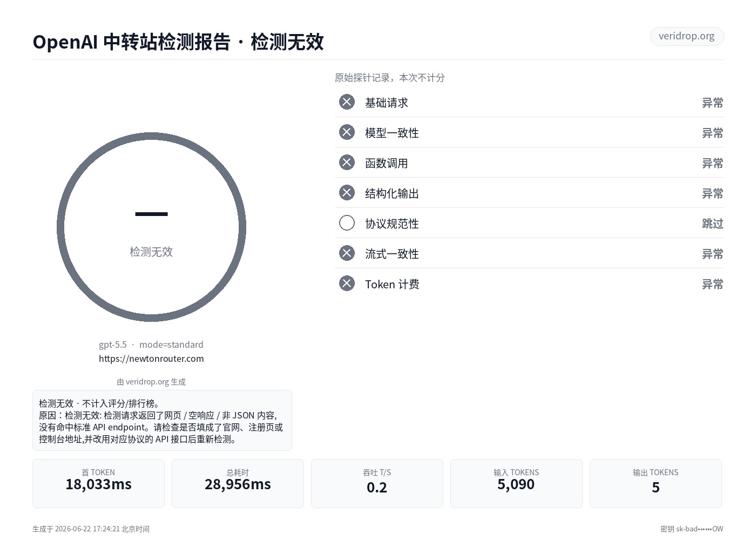This screenshot has width=756, height=540.
Task: Click the X icon beside 模型一致性
Action: point(347,132)
